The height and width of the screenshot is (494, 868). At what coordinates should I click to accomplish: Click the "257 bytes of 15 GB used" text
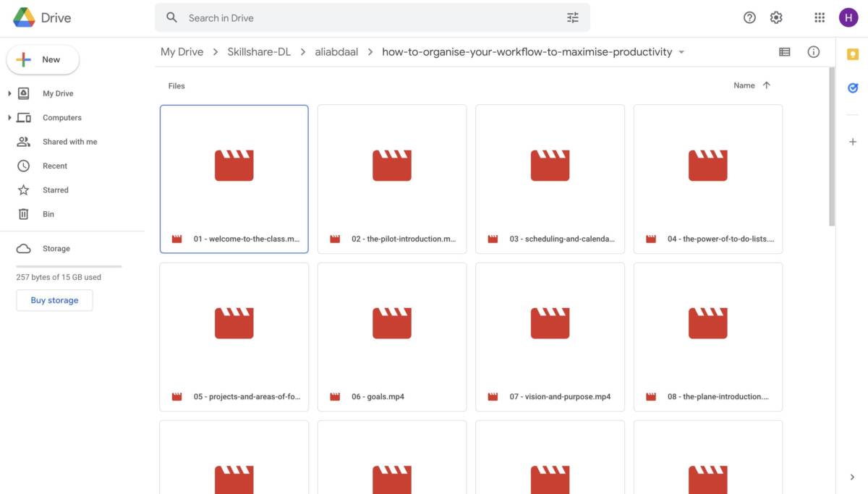(x=59, y=277)
